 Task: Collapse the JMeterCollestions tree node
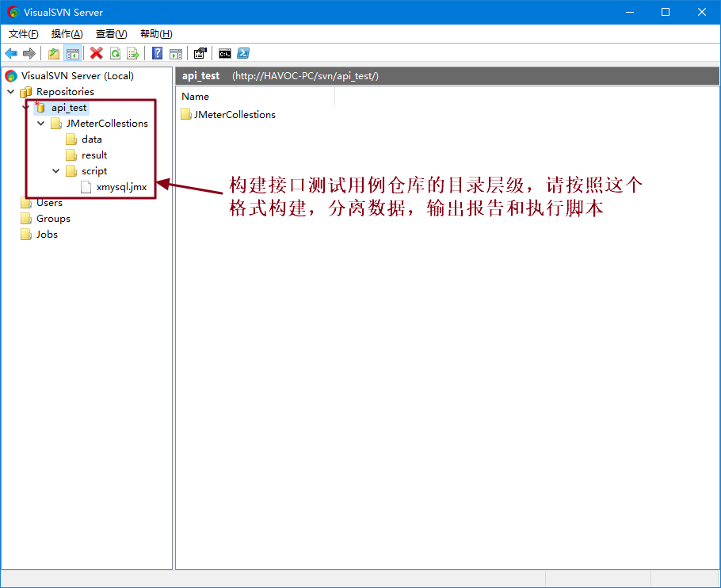coord(41,123)
